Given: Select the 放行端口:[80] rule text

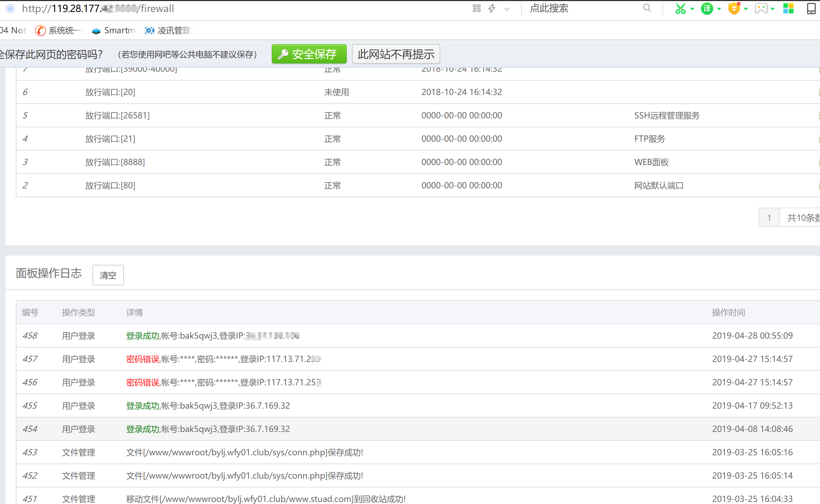Looking at the screenshot, I should click(x=110, y=186).
